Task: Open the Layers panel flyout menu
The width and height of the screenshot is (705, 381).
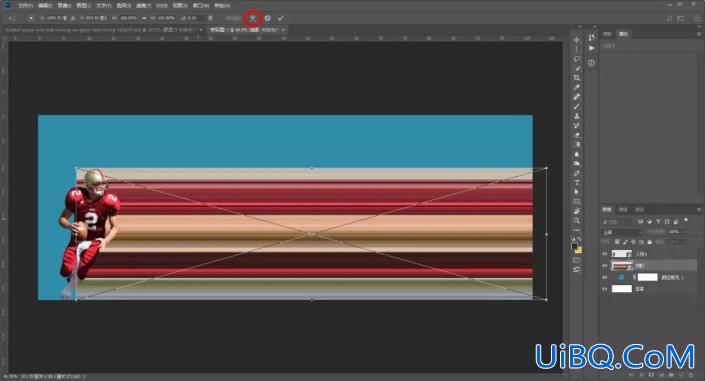Action: click(699, 210)
